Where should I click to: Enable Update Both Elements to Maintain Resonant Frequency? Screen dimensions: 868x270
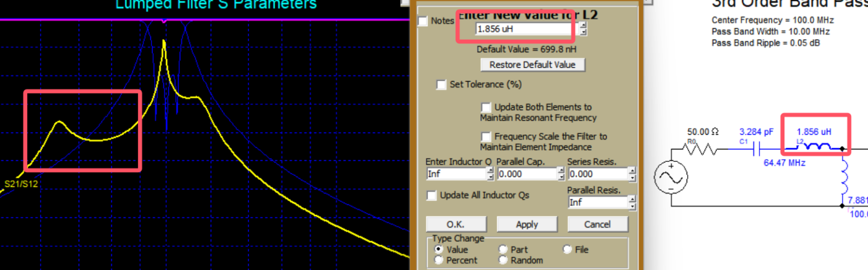click(x=485, y=107)
